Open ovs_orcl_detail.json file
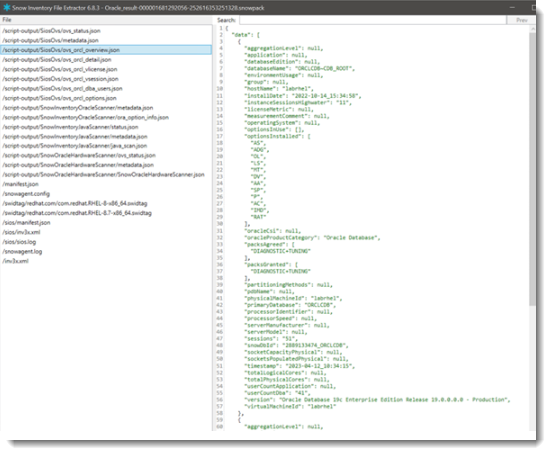This screenshot has height=455, width=551. tap(57, 60)
